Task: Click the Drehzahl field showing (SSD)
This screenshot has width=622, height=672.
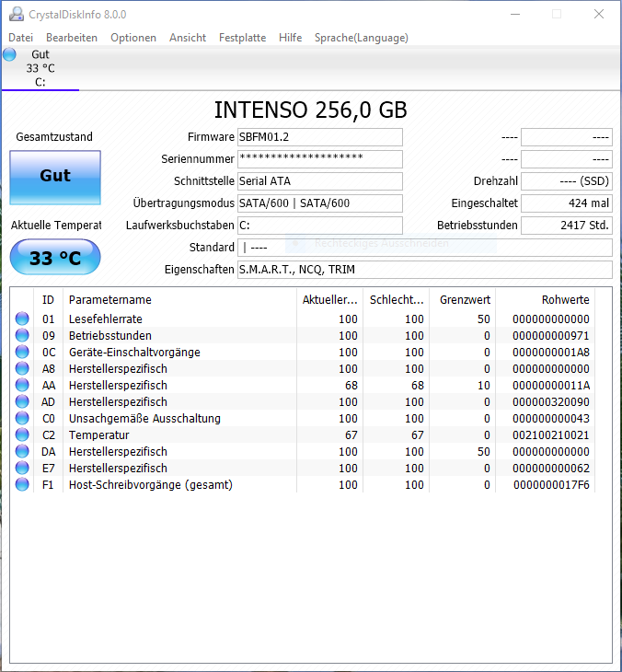Action: (567, 181)
